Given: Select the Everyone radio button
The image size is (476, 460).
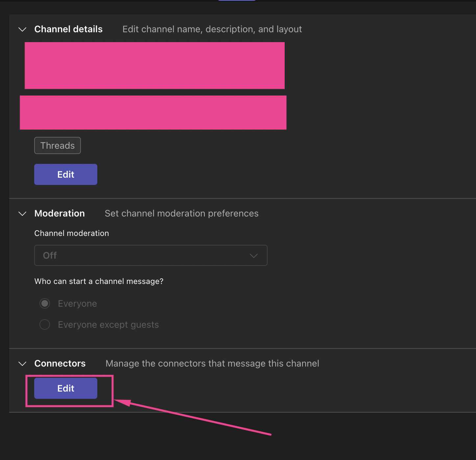Looking at the screenshot, I should 45,303.
